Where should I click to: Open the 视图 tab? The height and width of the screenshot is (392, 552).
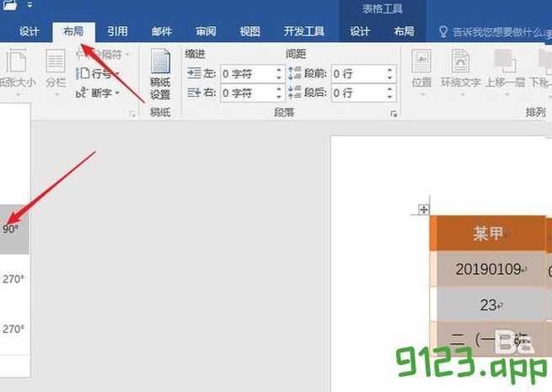(250, 32)
